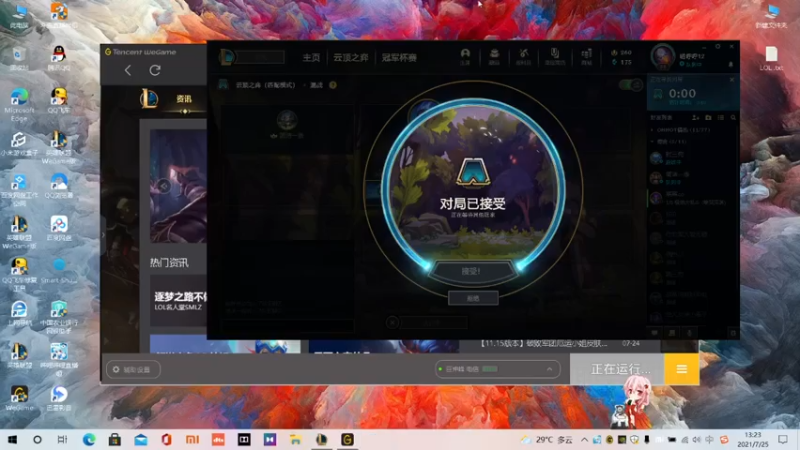
Task: Open File Explorer from taskbar
Action: pyautogui.click(x=295, y=439)
